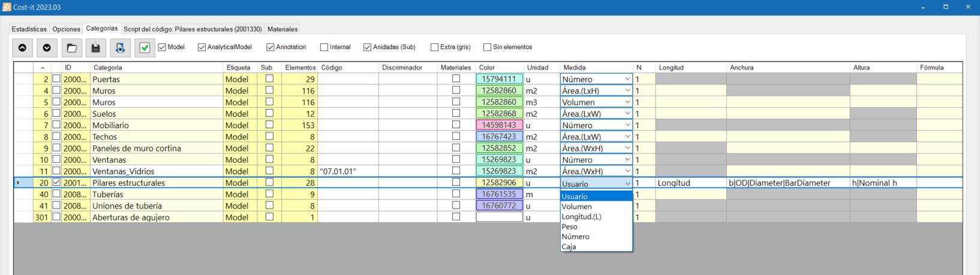
Task: Save categories using the floppy disk icon
Action: 95,48
